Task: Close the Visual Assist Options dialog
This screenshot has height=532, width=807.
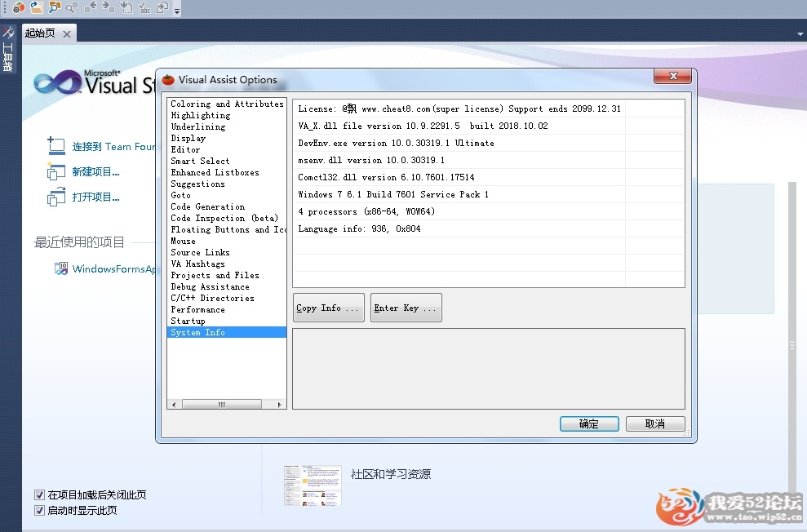Action: pos(672,76)
